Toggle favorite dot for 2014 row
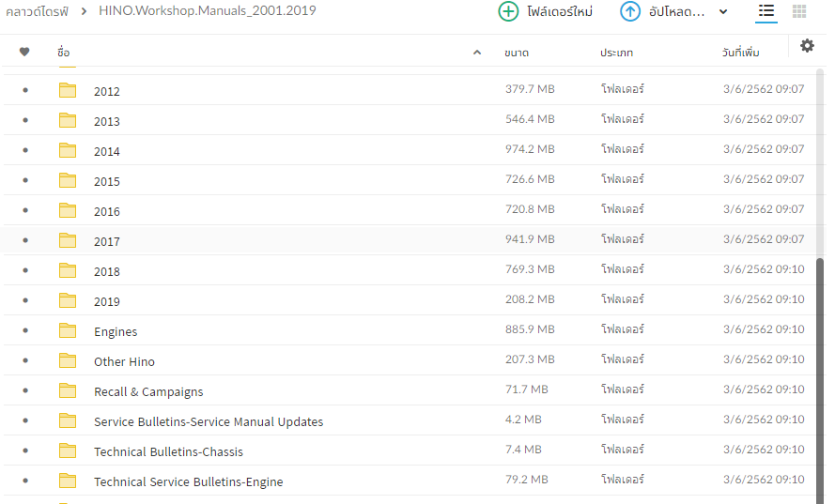This screenshot has width=835, height=504. 25,150
